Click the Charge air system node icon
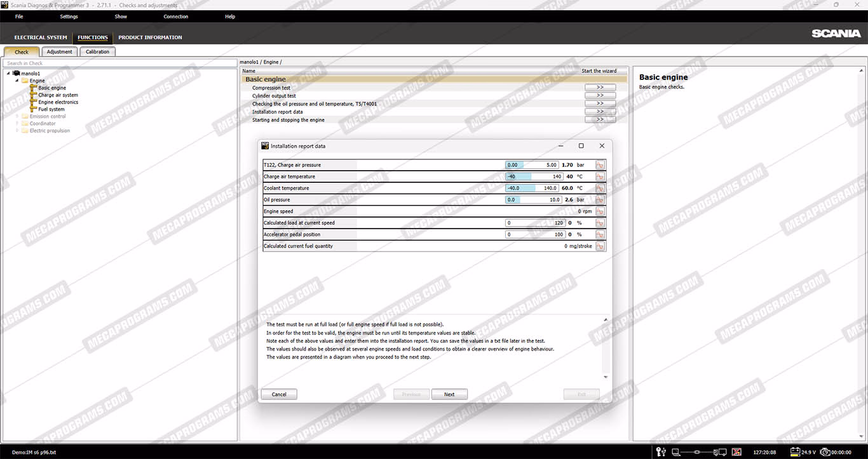Image resolution: width=868 pixels, height=459 pixels. [34, 95]
